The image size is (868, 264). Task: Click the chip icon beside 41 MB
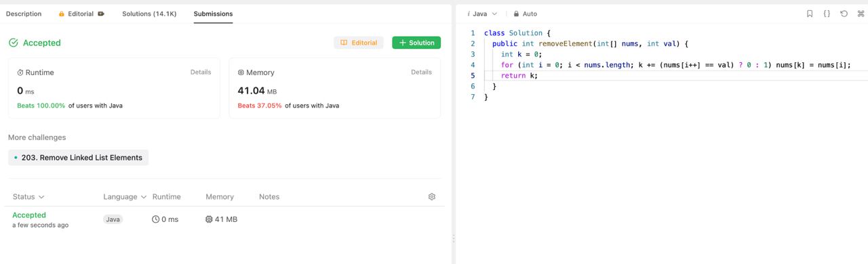[209, 219]
